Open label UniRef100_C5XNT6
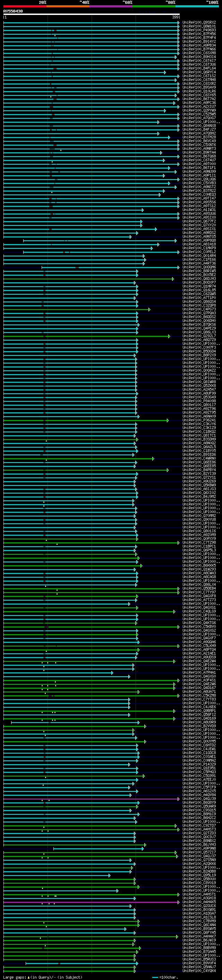Screen dimensions: 222x980 199,145
